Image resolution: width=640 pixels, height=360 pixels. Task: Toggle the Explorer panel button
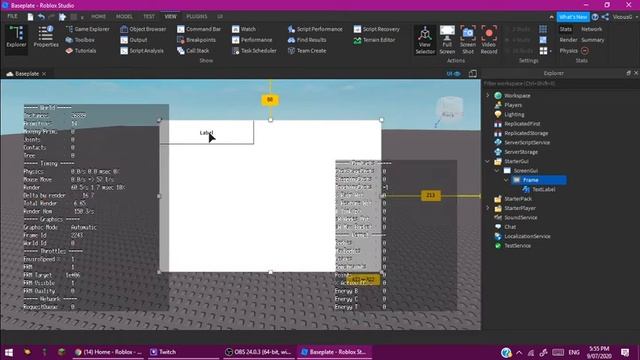pyautogui.click(x=16, y=37)
